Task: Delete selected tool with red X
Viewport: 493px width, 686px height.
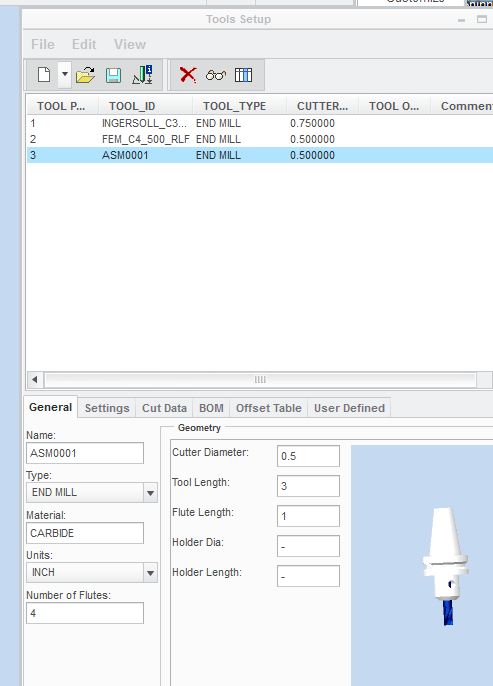Action: tap(188, 75)
